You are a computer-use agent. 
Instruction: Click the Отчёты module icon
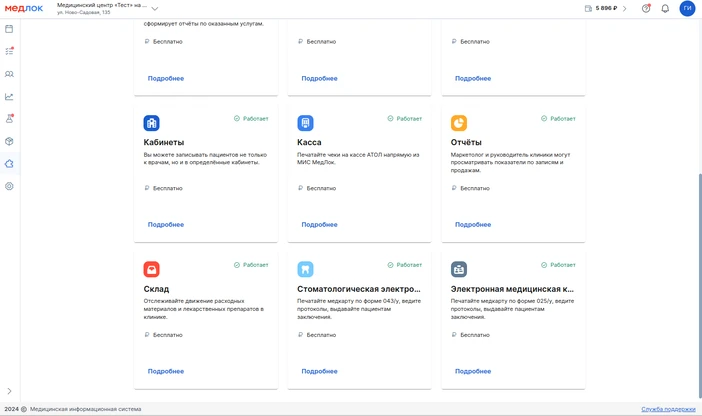coord(459,123)
